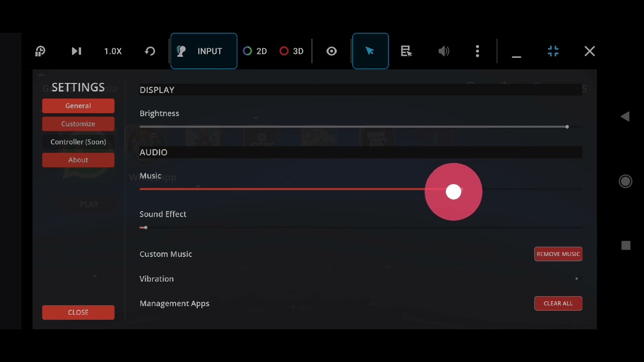
Task: Open the About settings tab
Action: (x=78, y=160)
